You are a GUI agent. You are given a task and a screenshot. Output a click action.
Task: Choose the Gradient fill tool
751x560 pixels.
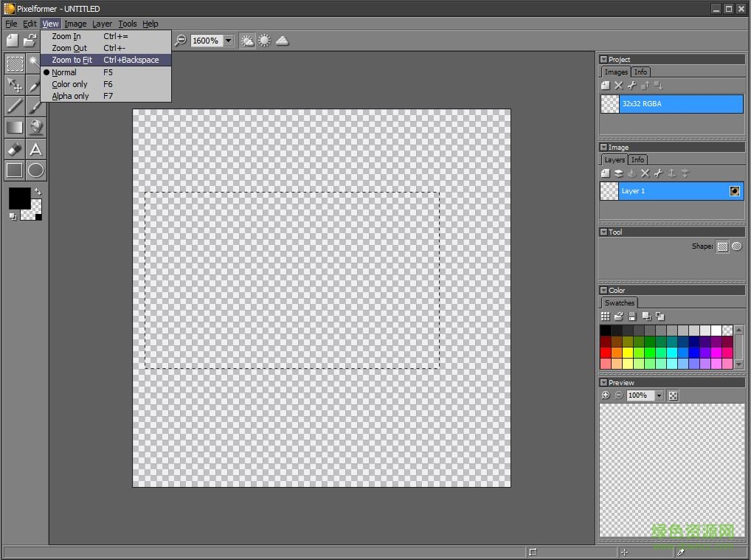coord(15,128)
